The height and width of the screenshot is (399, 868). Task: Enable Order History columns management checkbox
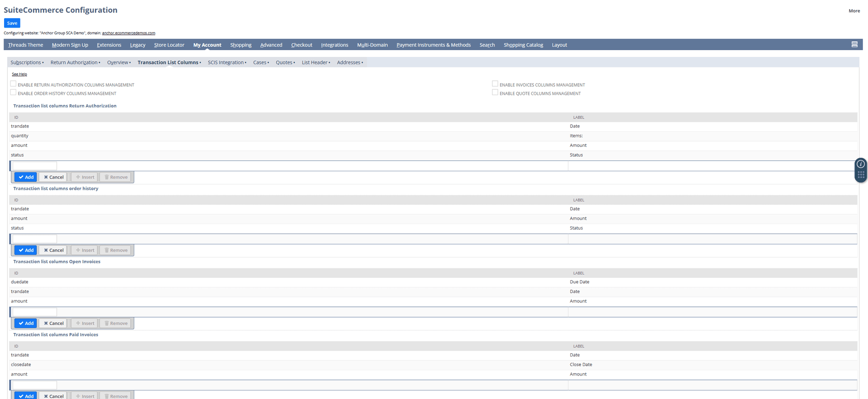(x=14, y=93)
